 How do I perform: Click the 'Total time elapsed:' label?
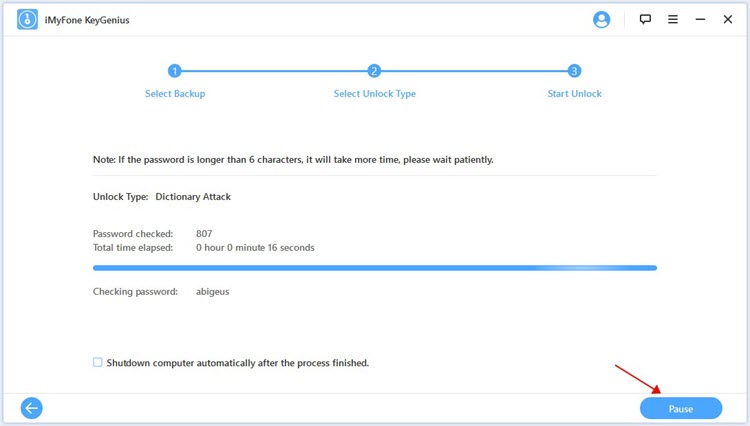tap(133, 248)
